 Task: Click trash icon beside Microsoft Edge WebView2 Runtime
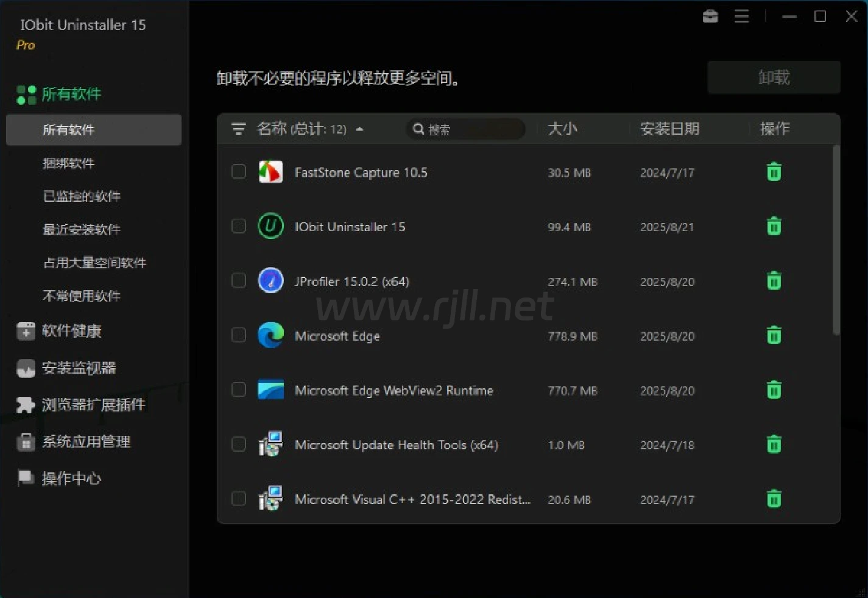774,390
